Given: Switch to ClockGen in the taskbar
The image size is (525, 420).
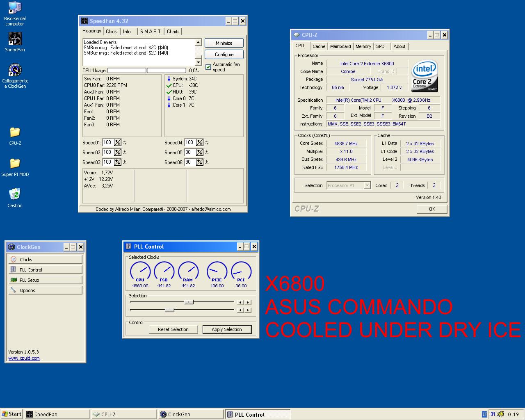Looking at the screenshot, I should click(x=191, y=414).
